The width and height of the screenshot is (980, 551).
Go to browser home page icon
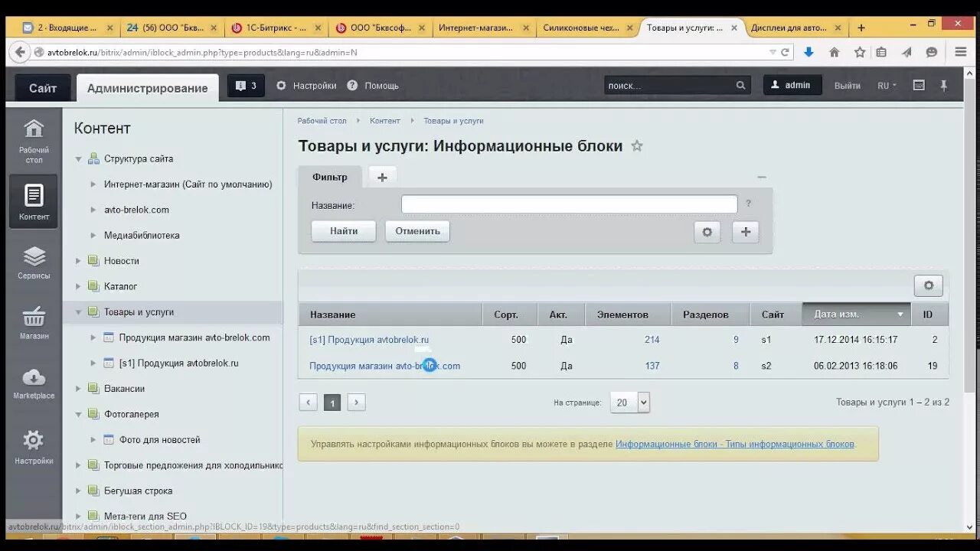pyautogui.click(x=835, y=52)
